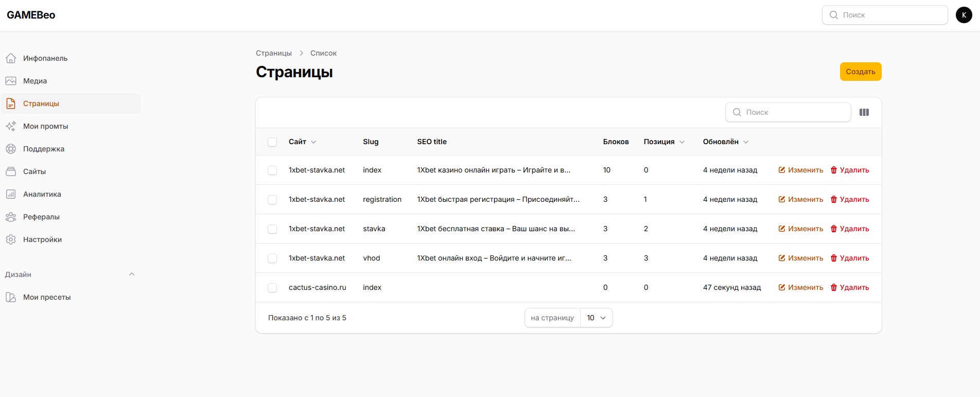Open the per-page count dropdown

[x=597, y=318]
